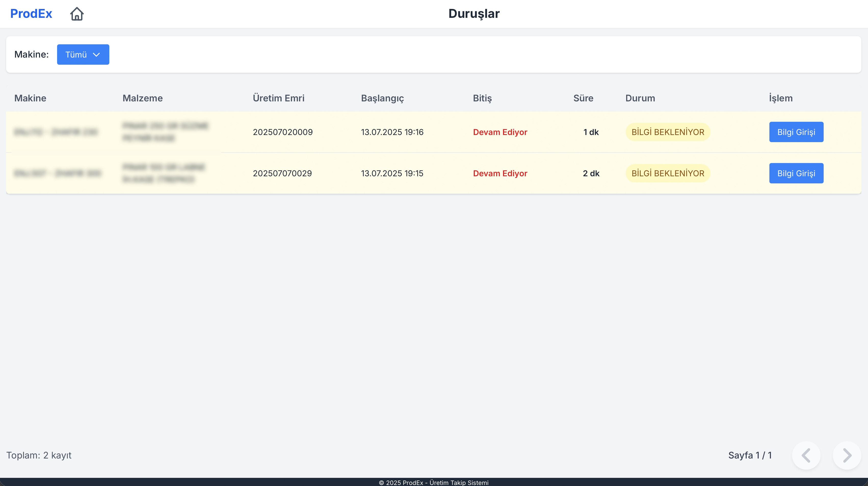Select the BİLGİ BEKLENİYOR badge on first row
The width and height of the screenshot is (868, 486).
[x=667, y=132]
